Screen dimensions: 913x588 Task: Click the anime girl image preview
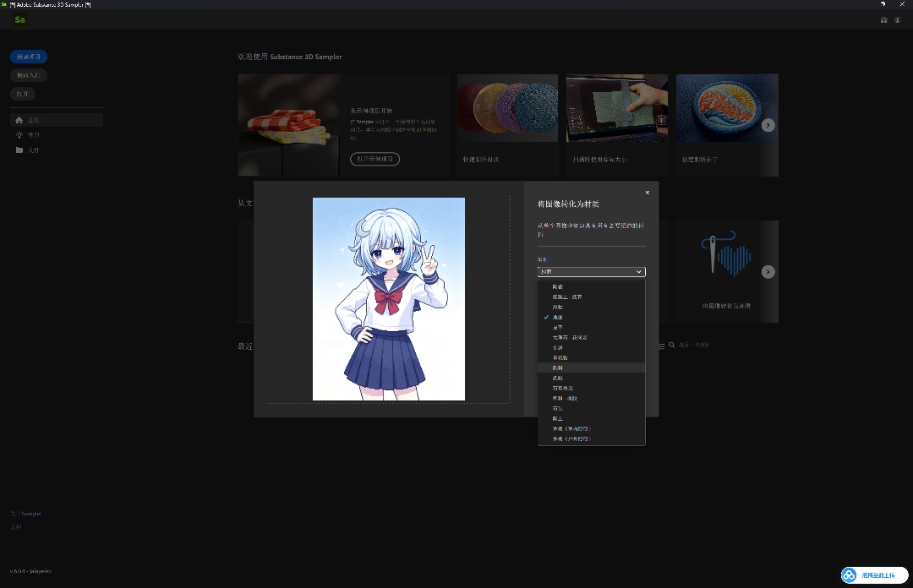[x=388, y=299]
